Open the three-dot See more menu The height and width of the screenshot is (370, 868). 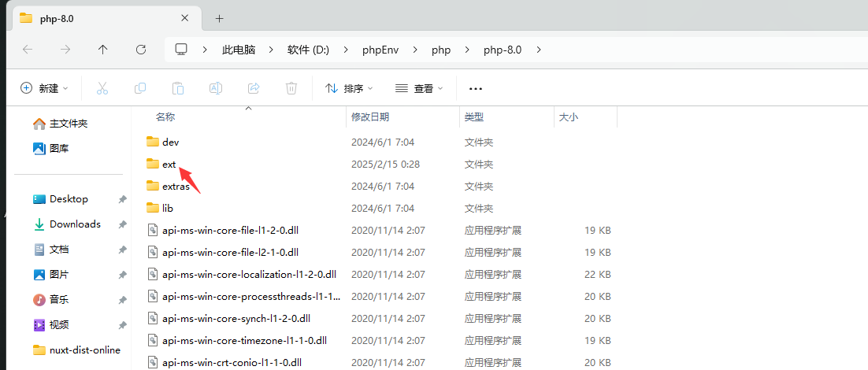(x=475, y=88)
